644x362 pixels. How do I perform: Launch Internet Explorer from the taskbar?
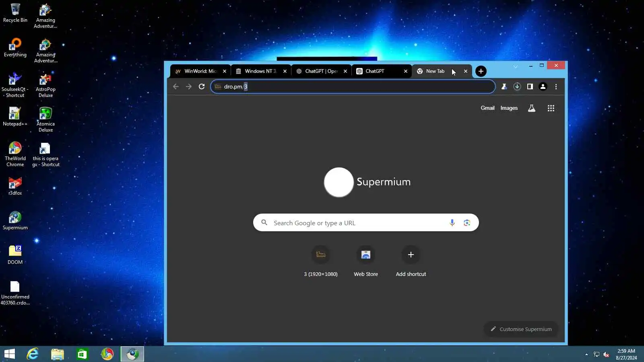coord(33,354)
